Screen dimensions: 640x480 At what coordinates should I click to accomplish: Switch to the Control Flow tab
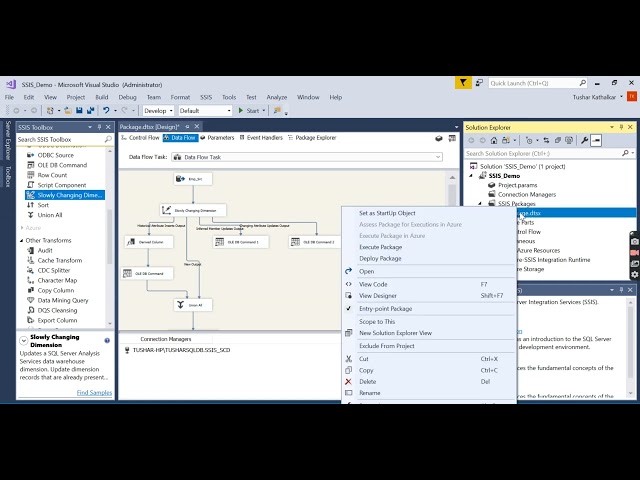140,138
